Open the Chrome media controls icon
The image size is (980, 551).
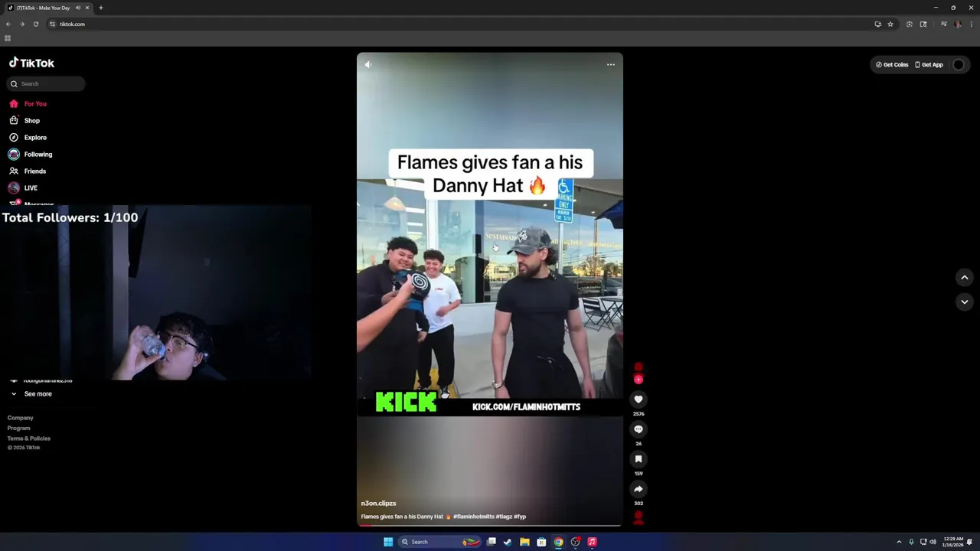click(943, 24)
